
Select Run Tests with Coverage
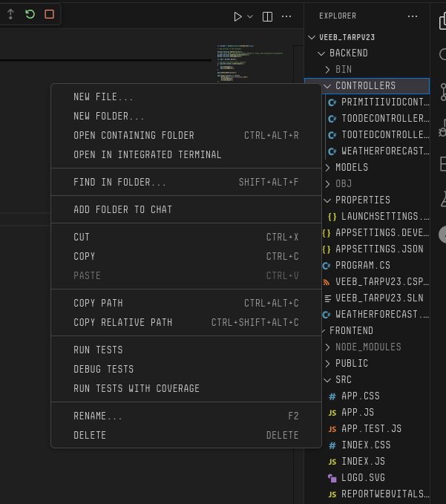(136, 388)
